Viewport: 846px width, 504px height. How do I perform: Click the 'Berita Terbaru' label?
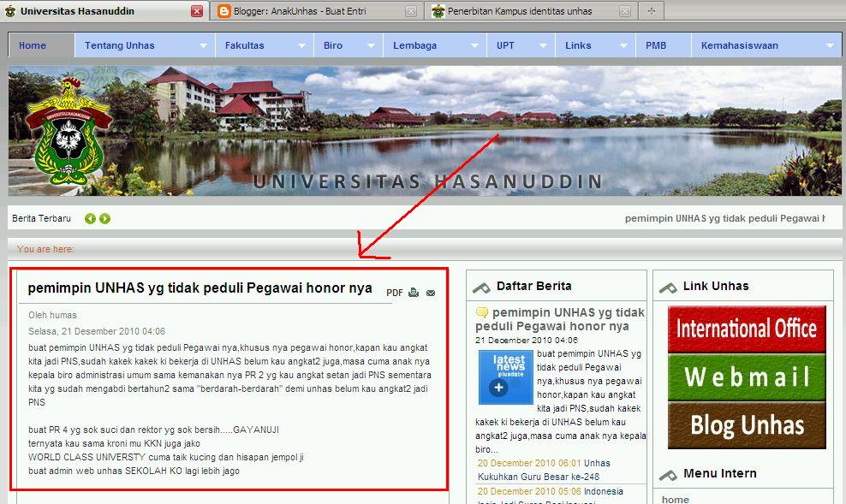(42, 218)
